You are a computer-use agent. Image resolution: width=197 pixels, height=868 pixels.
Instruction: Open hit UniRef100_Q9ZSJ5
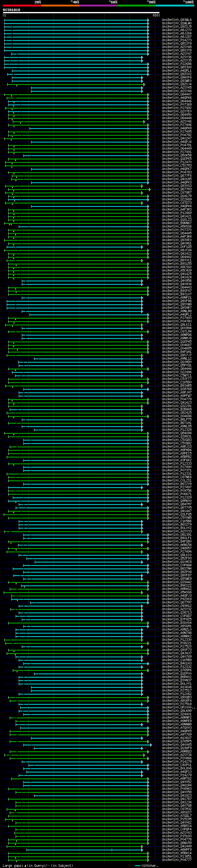point(177,26)
